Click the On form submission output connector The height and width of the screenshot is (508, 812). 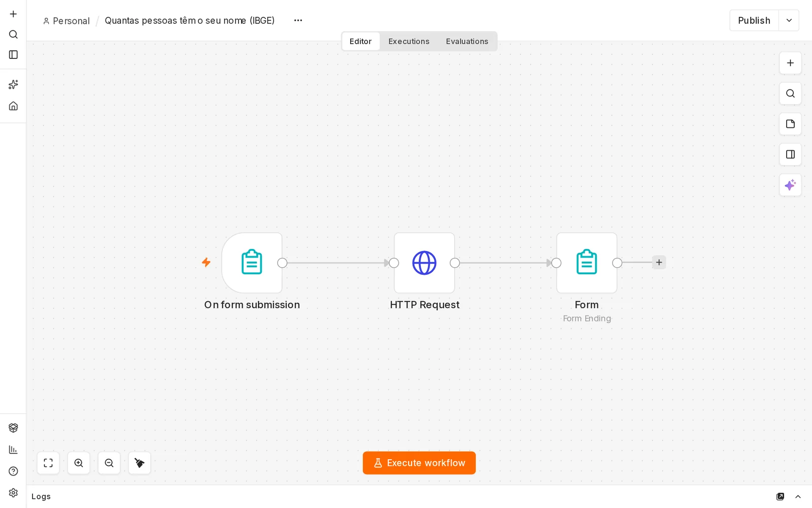pos(282,263)
